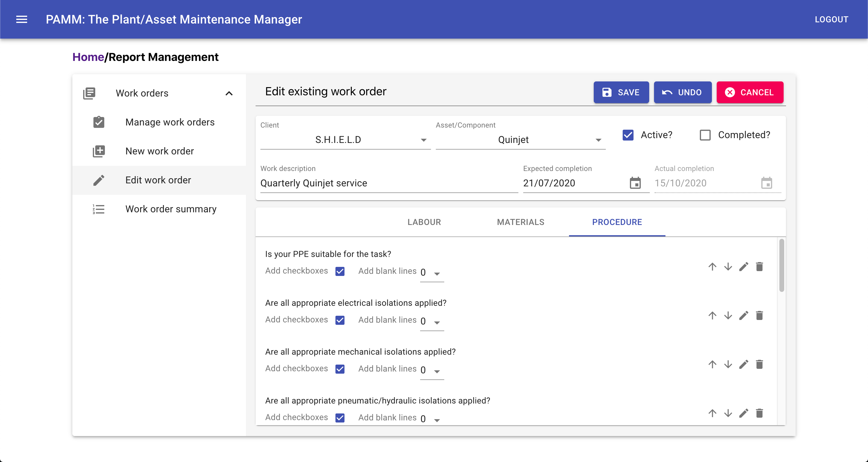Move mechanical isolations step up
The image size is (868, 462).
(712, 365)
